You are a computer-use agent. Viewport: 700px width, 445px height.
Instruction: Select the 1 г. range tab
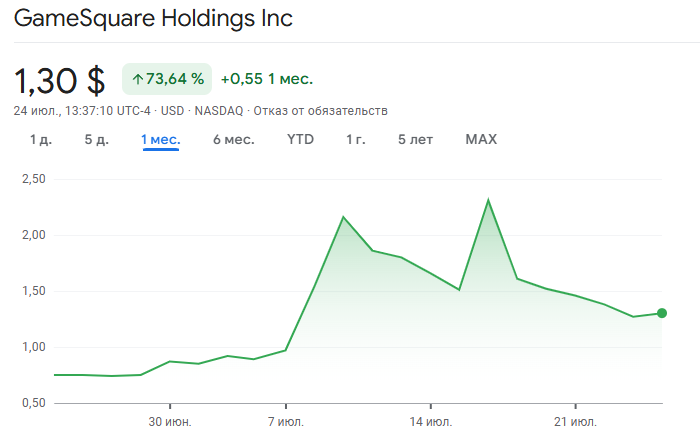coord(356,139)
